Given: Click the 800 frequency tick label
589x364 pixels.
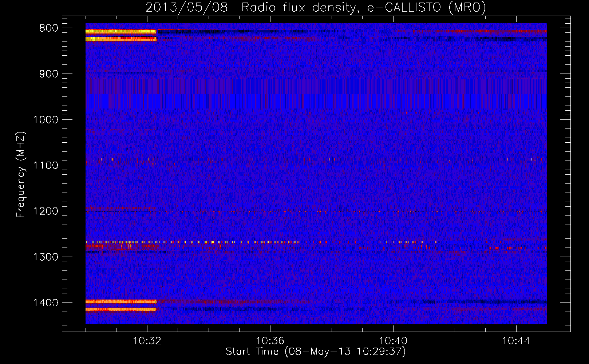Looking at the screenshot, I should 49,28.
